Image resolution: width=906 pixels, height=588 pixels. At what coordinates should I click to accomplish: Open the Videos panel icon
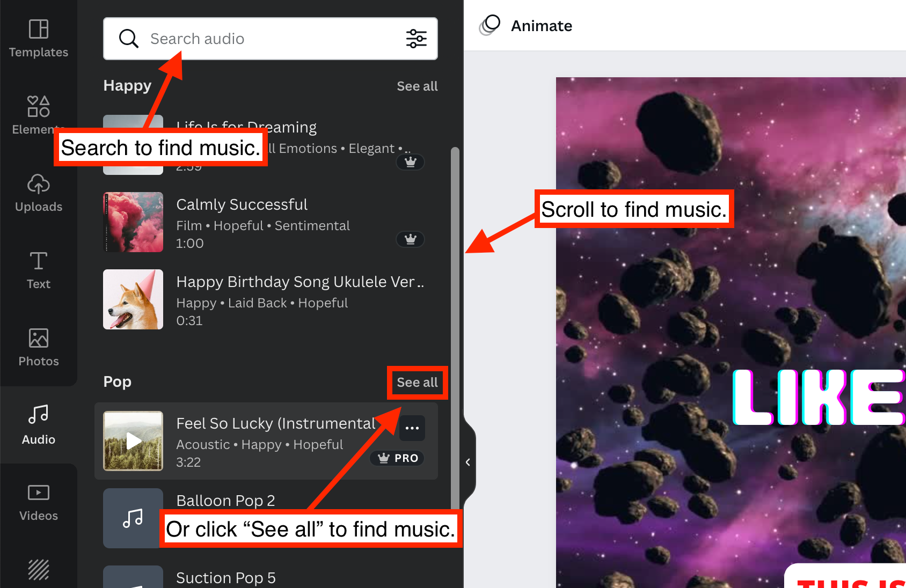tap(39, 493)
